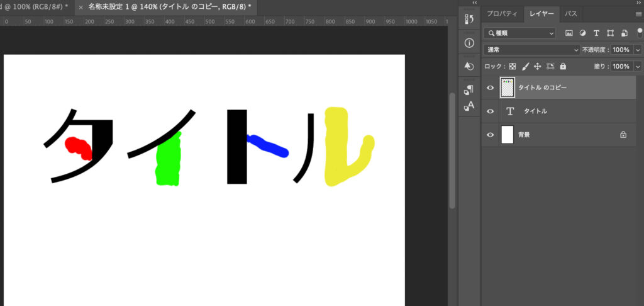Click the adjustment layer filter icon
644x306 pixels.
pos(582,33)
